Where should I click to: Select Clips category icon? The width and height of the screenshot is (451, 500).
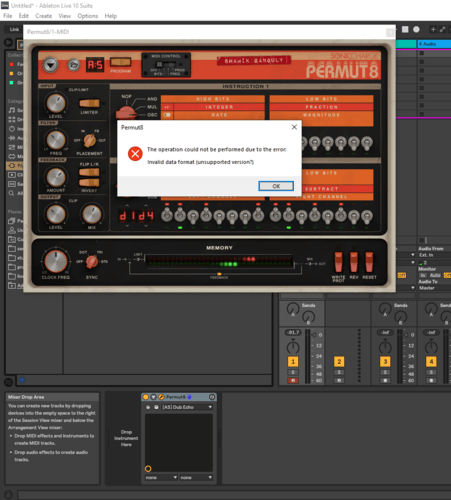click(x=12, y=175)
